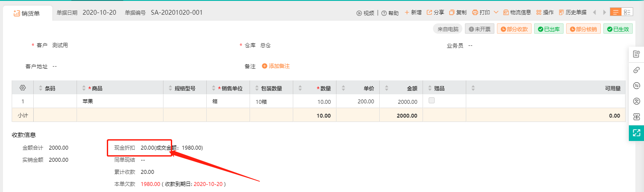Click the 新增 button
Image resolution: width=644 pixels, height=192 pixels.
tap(413, 13)
